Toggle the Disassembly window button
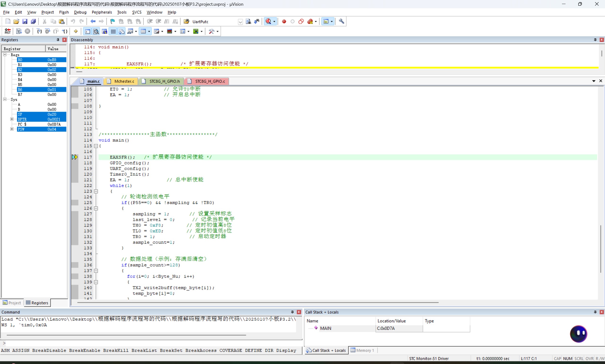This screenshot has width=605, height=364. (96, 31)
